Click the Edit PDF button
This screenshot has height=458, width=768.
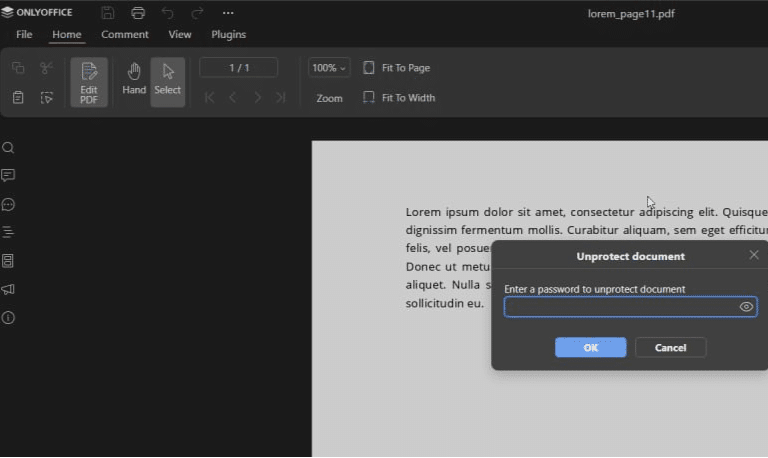click(89, 81)
